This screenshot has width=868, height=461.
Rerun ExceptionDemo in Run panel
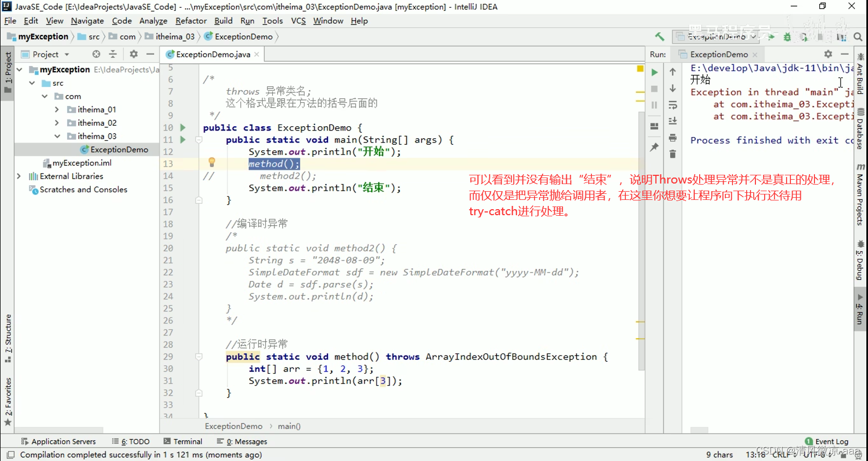654,72
